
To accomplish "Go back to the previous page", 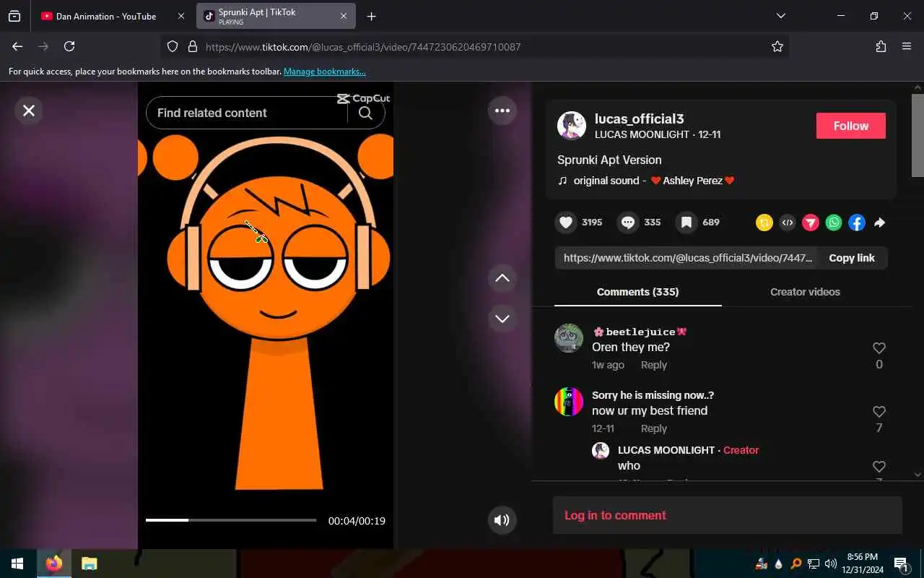I will (17, 46).
